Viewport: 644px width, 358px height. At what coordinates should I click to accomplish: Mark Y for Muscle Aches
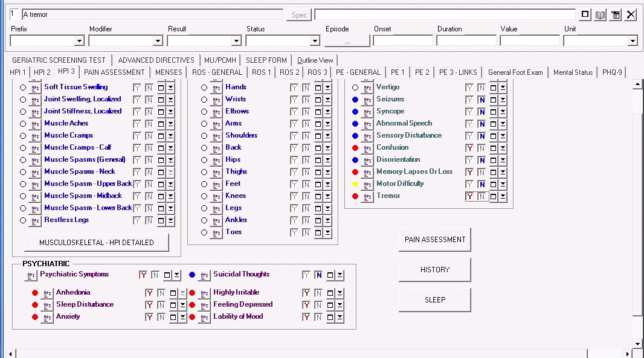[137, 124]
